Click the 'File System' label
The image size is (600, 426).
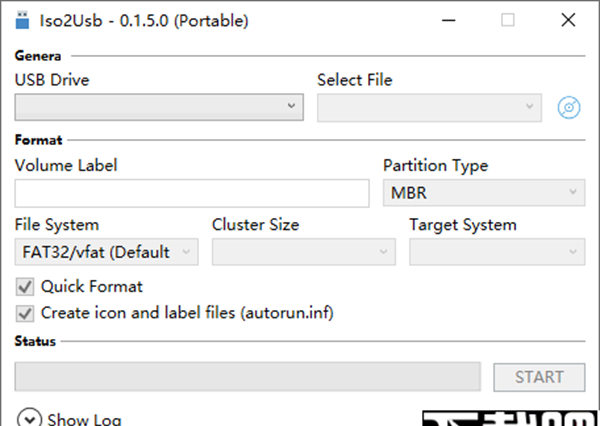coord(57,225)
